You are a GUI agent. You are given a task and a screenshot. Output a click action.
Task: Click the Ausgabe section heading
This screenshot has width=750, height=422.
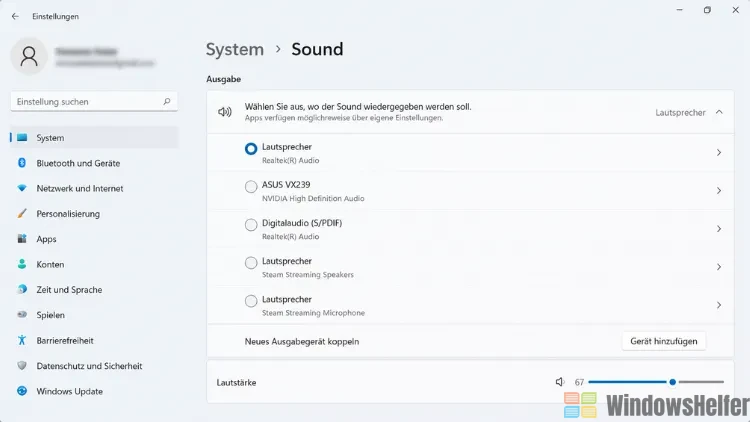click(x=223, y=79)
